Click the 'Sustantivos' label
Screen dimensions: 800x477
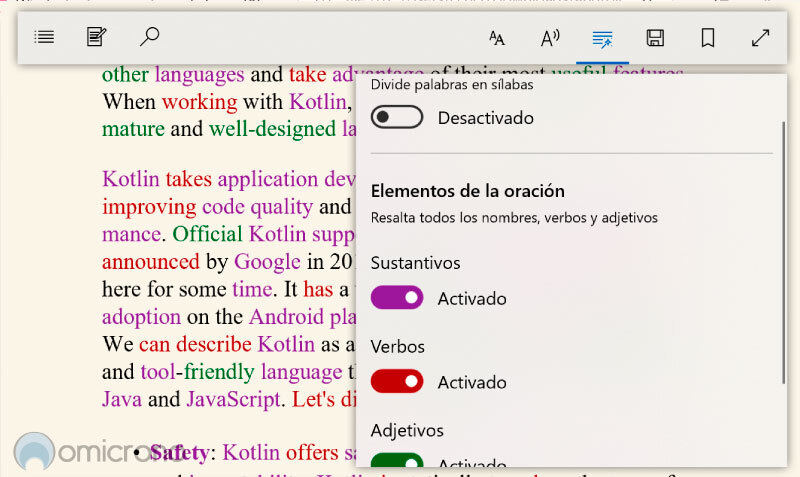pyautogui.click(x=415, y=263)
